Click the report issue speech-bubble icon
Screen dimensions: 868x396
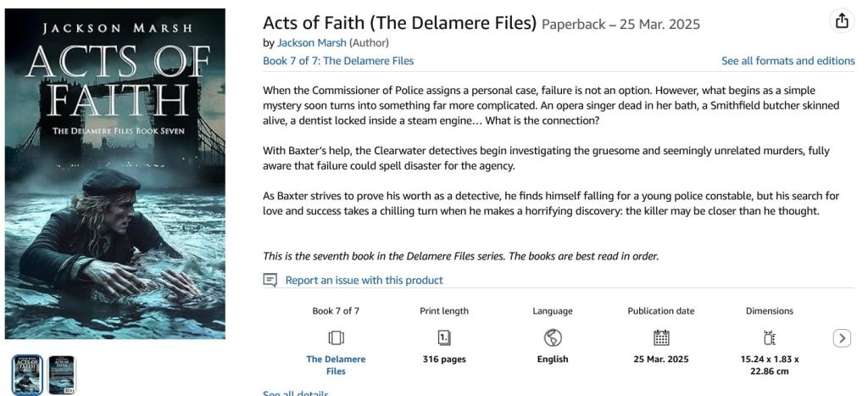pyautogui.click(x=270, y=280)
